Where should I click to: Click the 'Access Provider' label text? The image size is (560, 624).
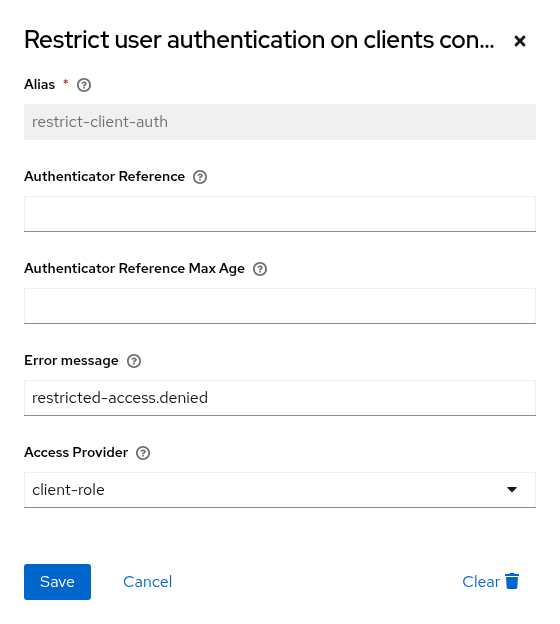[x=76, y=452]
